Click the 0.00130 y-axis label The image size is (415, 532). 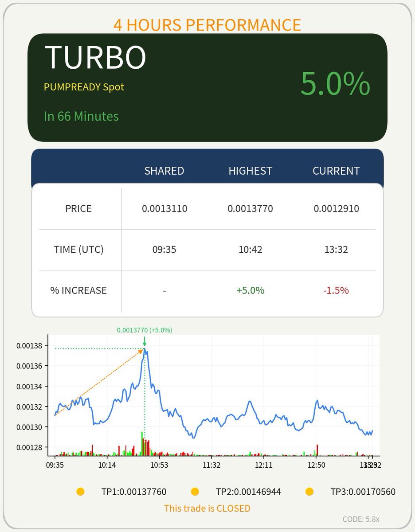pos(29,427)
